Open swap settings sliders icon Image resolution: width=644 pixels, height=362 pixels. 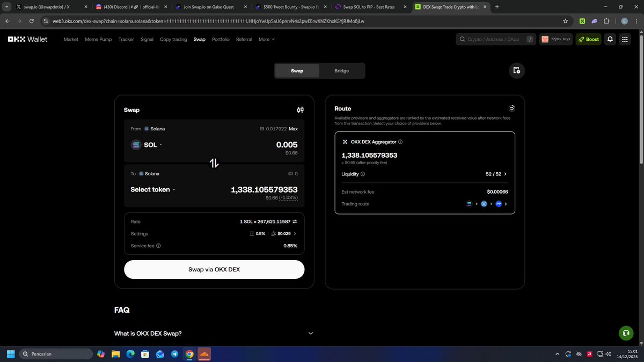[x=301, y=110]
